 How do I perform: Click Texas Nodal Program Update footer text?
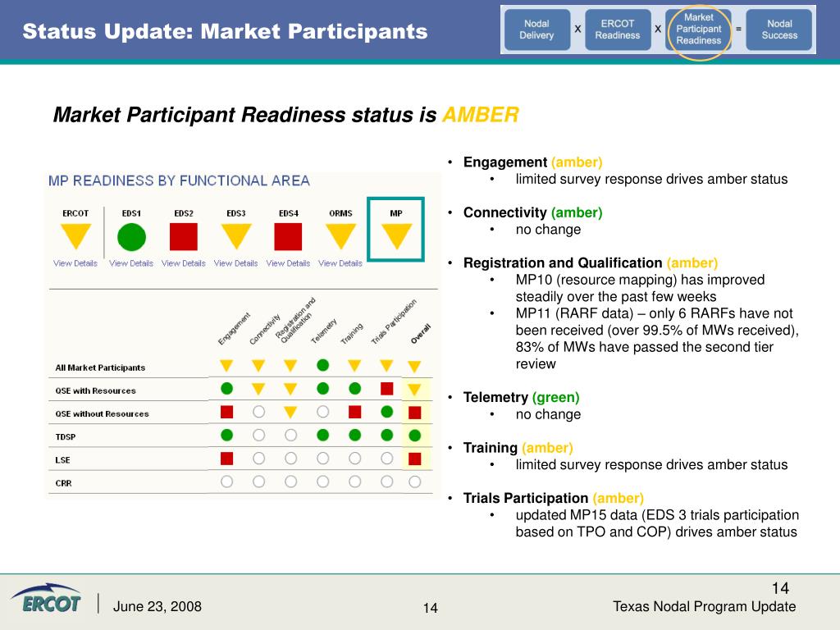click(704, 606)
